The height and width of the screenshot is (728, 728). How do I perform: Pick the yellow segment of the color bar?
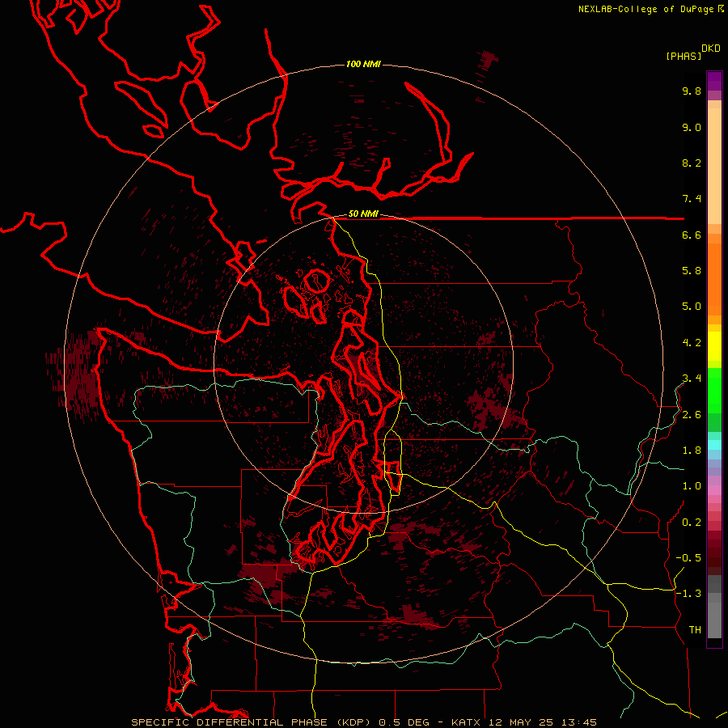click(714, 346)
